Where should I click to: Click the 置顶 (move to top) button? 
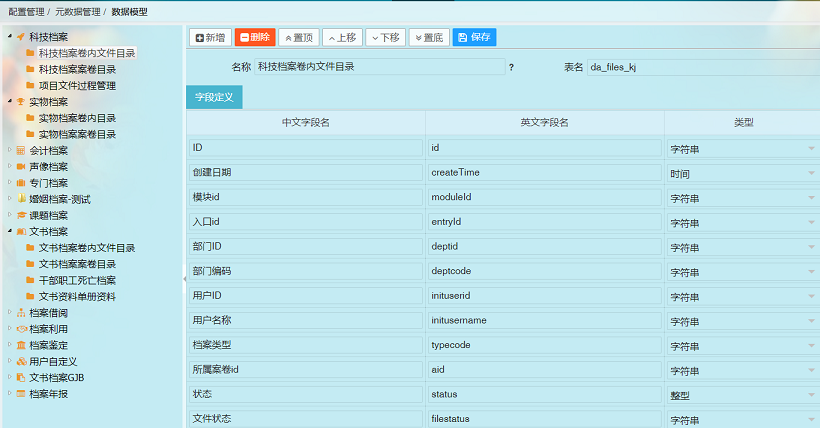[x=300, y=37]
